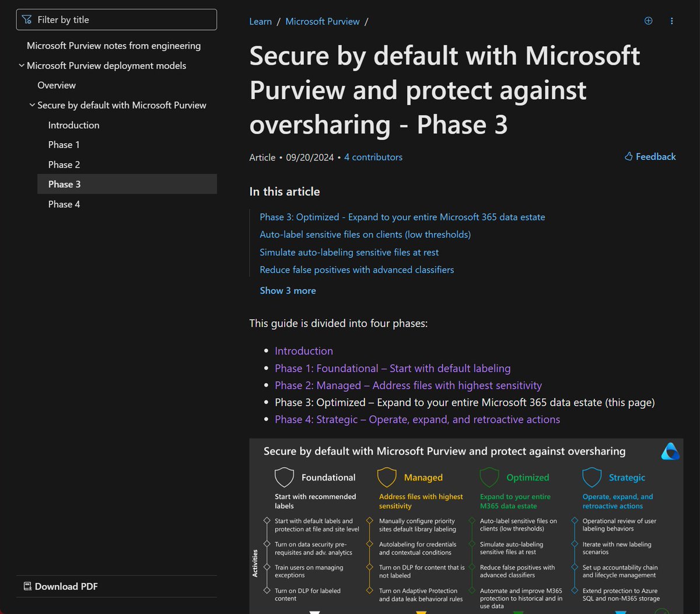Viewport: 700px width, 614px height.
Task: Open Phase 4: Strategic link
Action: pos(417,419)
